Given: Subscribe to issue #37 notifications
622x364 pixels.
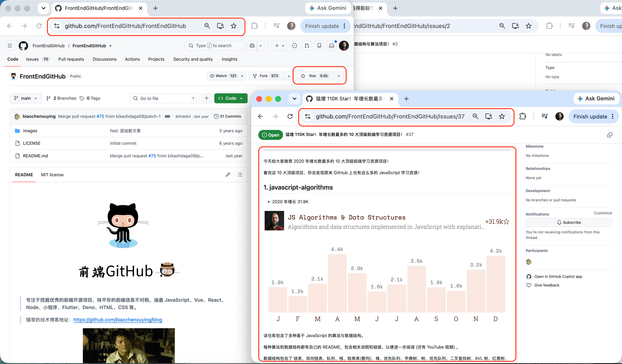Looking at the screenshot, I should point(569,222).
